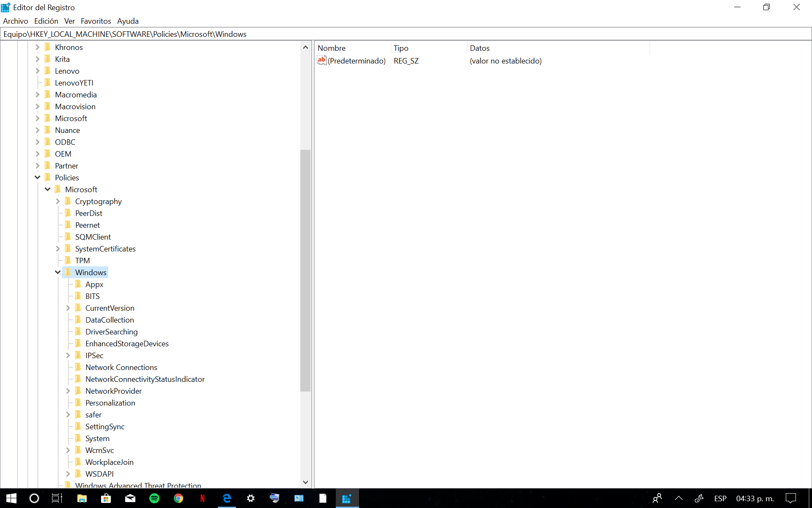This screenshot has height=508, width=812.
Task: Select the Krita folder icon
Action: point(47,59)
